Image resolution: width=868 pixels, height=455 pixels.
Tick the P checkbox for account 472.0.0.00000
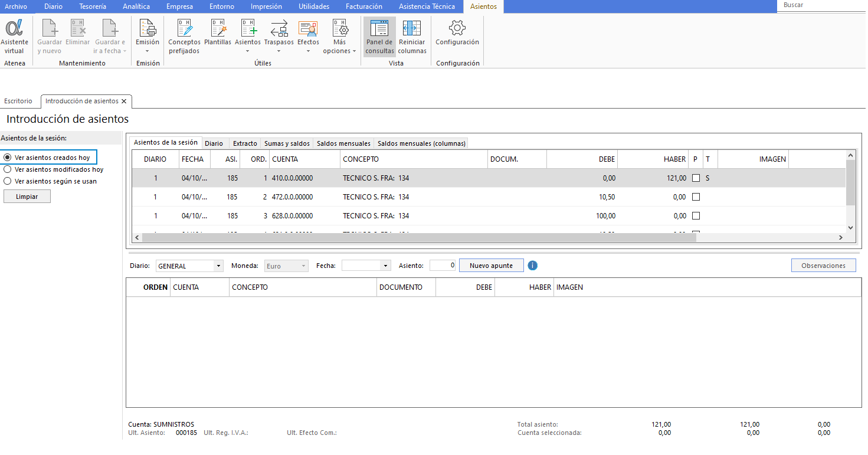point(696,197)
